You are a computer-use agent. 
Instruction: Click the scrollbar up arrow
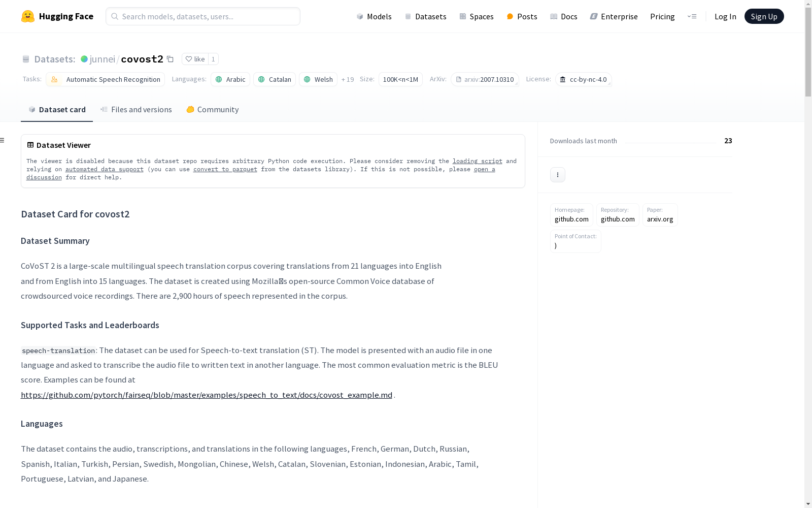[x=808, y=4]
